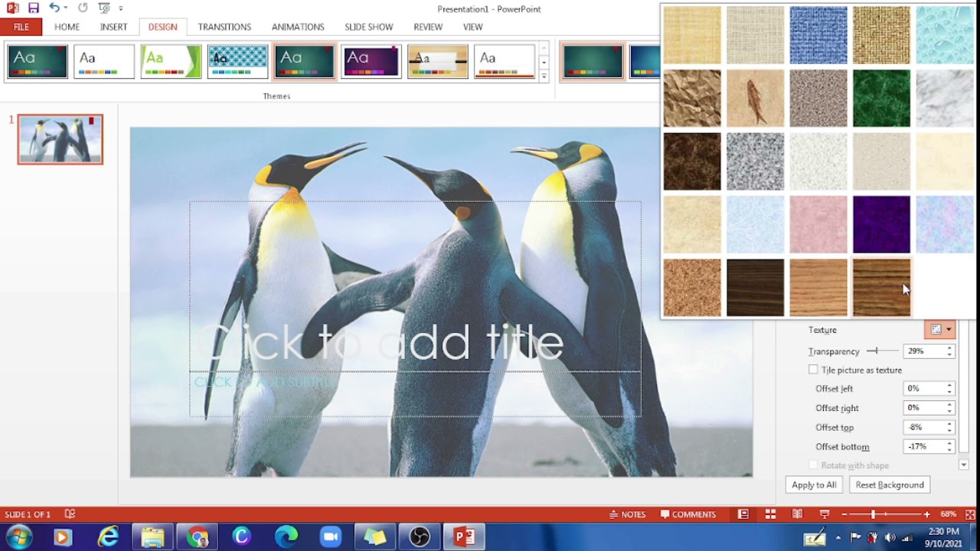Image resolution: width=980 pixels, height=551 pixels.
Task: Click on the Transparency slider
Action: (x=883, y=351)
